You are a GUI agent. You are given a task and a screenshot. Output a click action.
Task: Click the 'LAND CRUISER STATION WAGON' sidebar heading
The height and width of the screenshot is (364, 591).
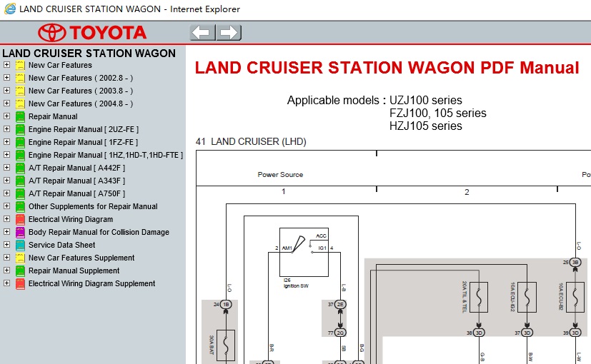coord(89,53)
